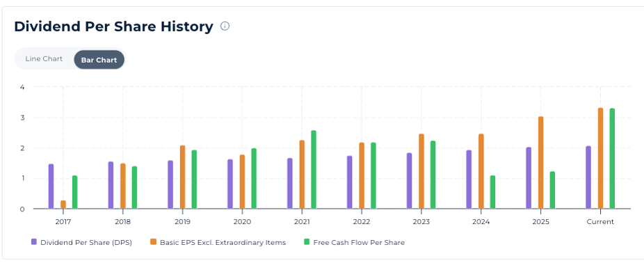Viewport: 644px width, 263px height.
Task: Toggle Basic EPS Excl. Extraordinary Items legend
Action: pyautogui.click(x=218, y=242)
